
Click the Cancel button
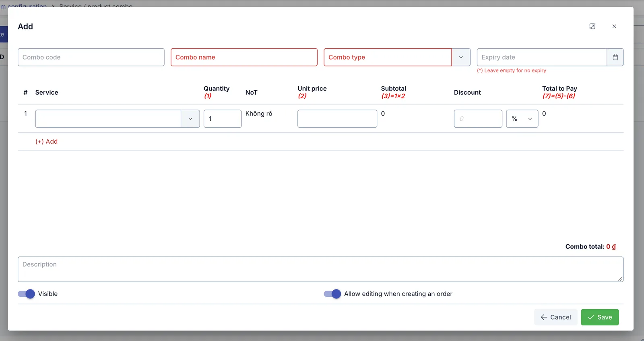pos(556,317)
